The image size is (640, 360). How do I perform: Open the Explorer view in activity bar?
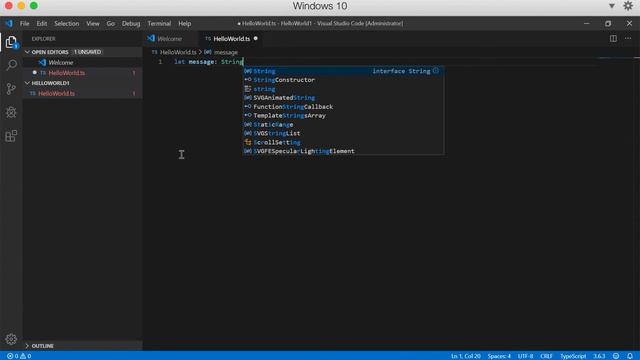[11, 42]
